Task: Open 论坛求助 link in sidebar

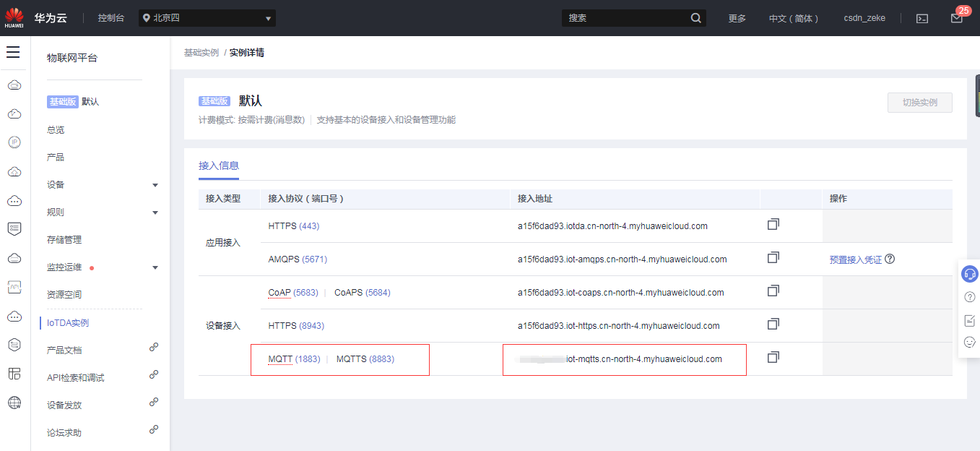Action: (64, 433)
